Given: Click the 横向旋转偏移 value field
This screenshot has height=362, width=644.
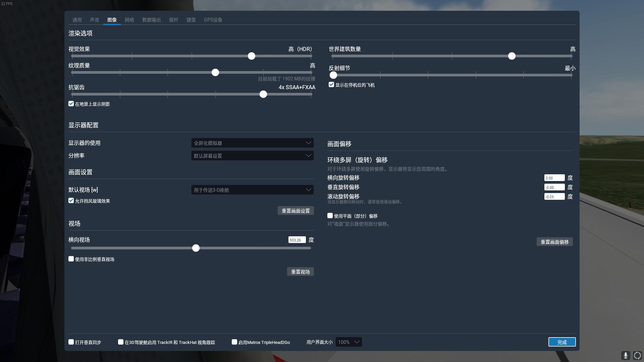Looking at the screenshot, I should click(554, 178).
